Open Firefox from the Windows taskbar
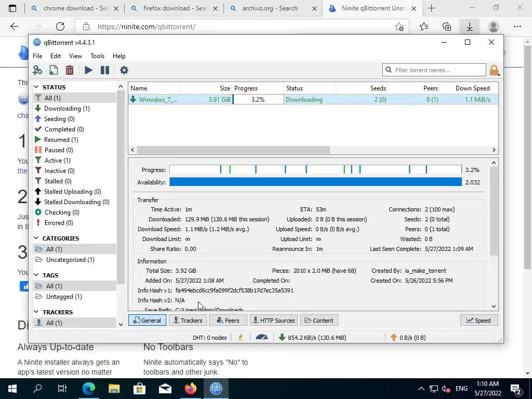The width and height of the screenshot is (532, 399). point(191,389)
